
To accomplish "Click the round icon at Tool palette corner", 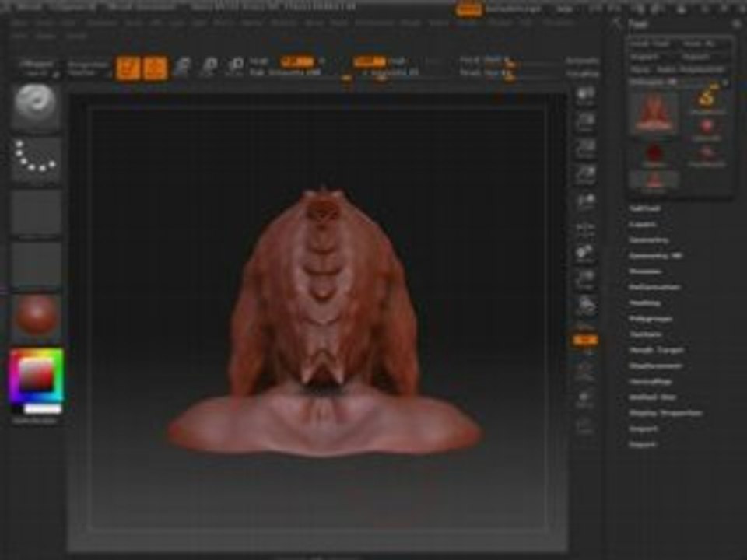I will (x=738, y=23).
